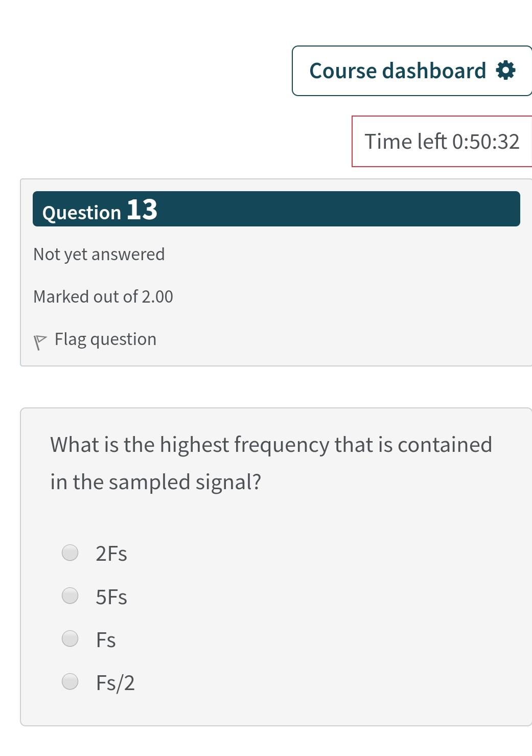Click the Question 13 header bar
The image size is (532, 756).
pyautogui.click(x=276, y=209)
